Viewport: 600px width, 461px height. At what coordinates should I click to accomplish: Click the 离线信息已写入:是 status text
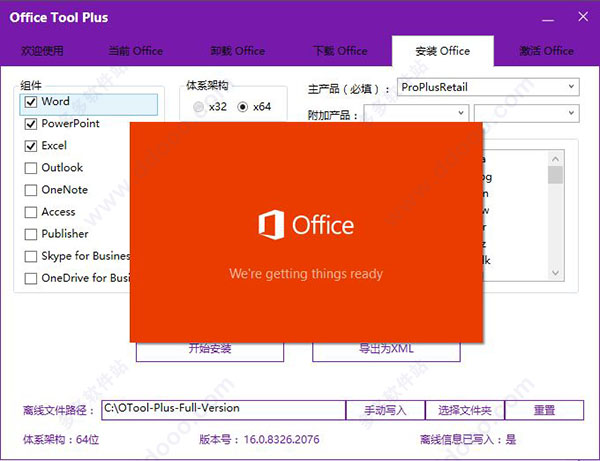tap(468, 439)
